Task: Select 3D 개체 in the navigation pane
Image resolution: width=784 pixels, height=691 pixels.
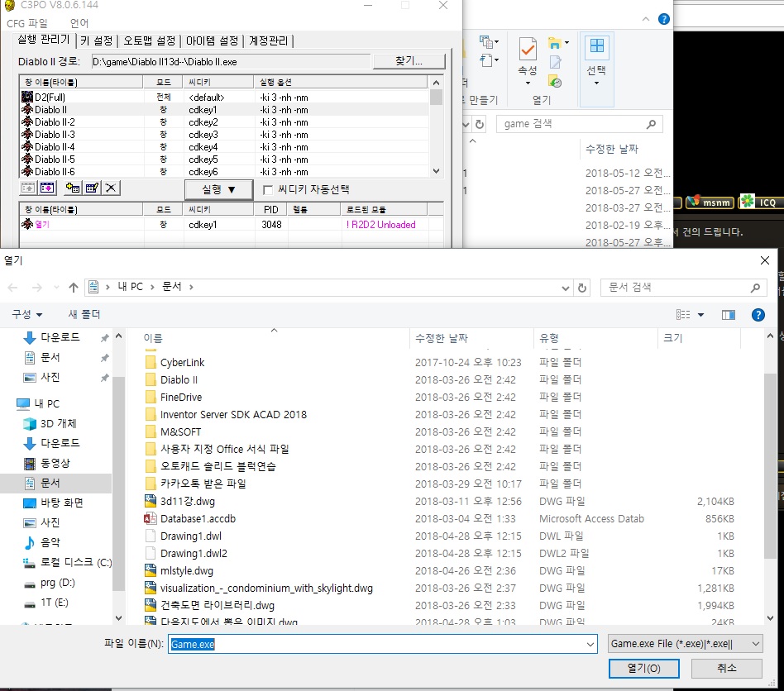Action: tap(50, 424)
